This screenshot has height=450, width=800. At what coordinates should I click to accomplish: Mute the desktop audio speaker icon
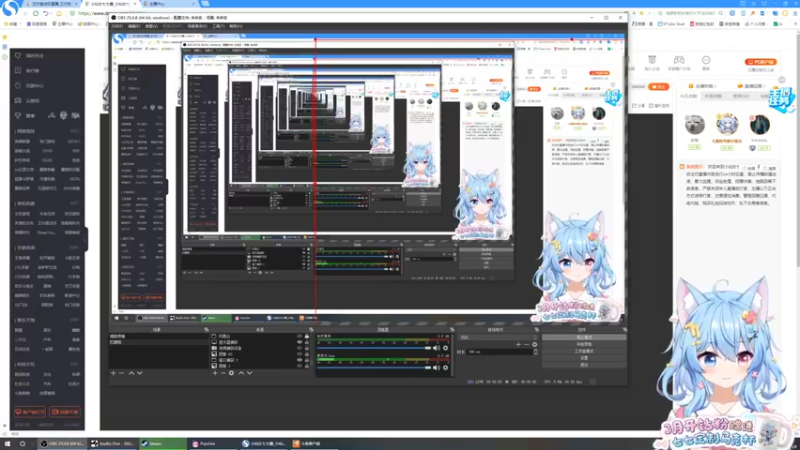click(436, 348)
